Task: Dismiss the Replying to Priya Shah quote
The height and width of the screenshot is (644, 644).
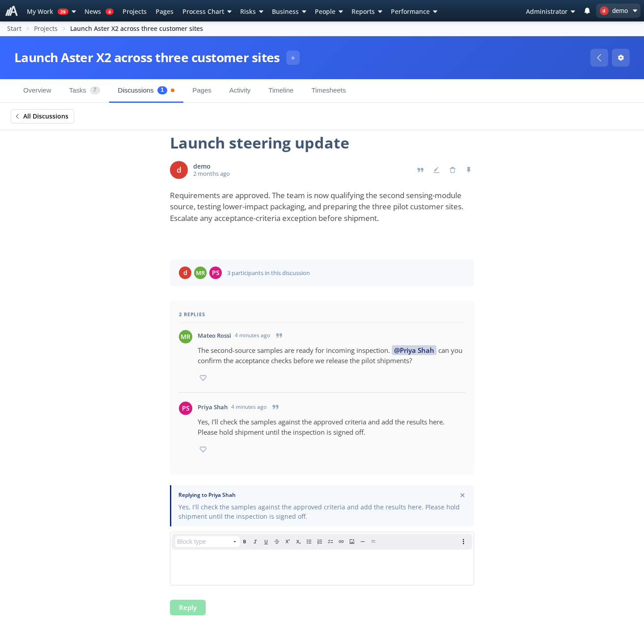Action: [x=462, y=495]
